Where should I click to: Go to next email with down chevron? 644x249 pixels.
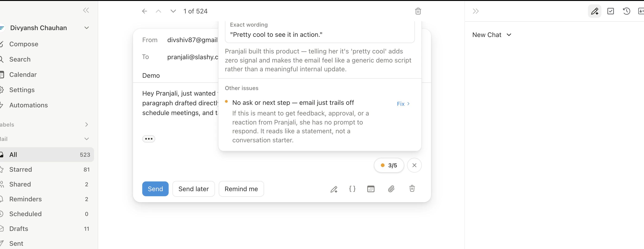[x=173, y=11]
